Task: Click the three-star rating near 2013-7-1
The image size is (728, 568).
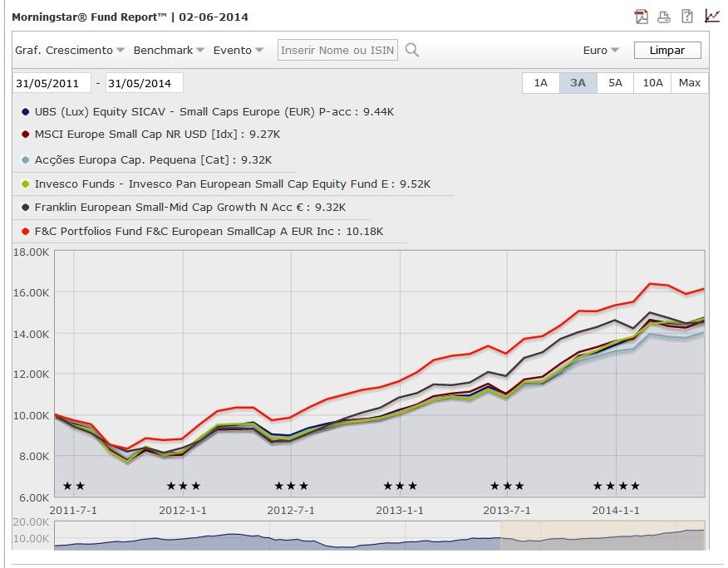Action: point(507,486)
